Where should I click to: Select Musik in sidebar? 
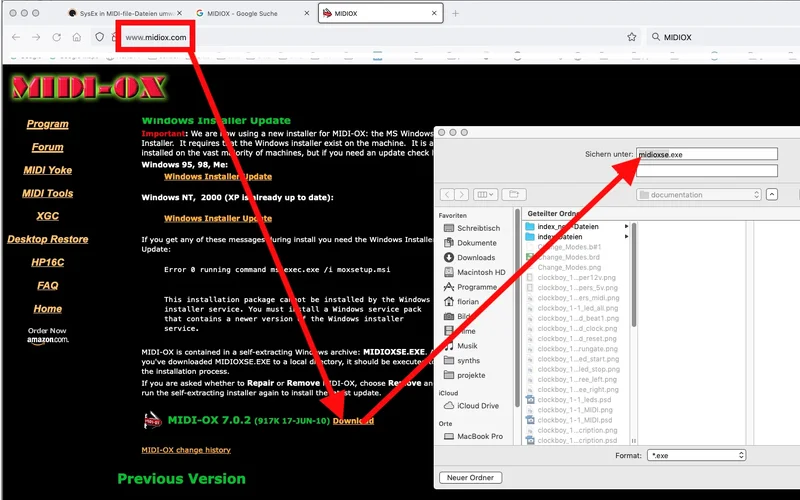461,346
